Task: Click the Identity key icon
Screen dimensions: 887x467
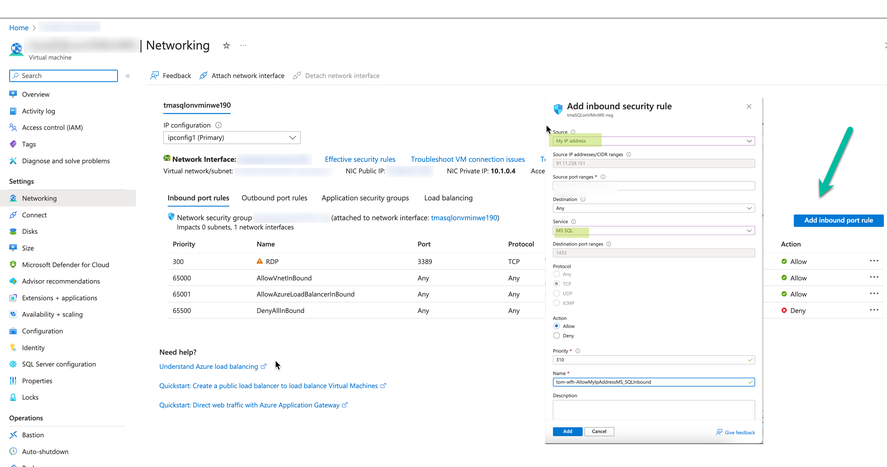Action: pyautogui.click(x=13, y=348)
